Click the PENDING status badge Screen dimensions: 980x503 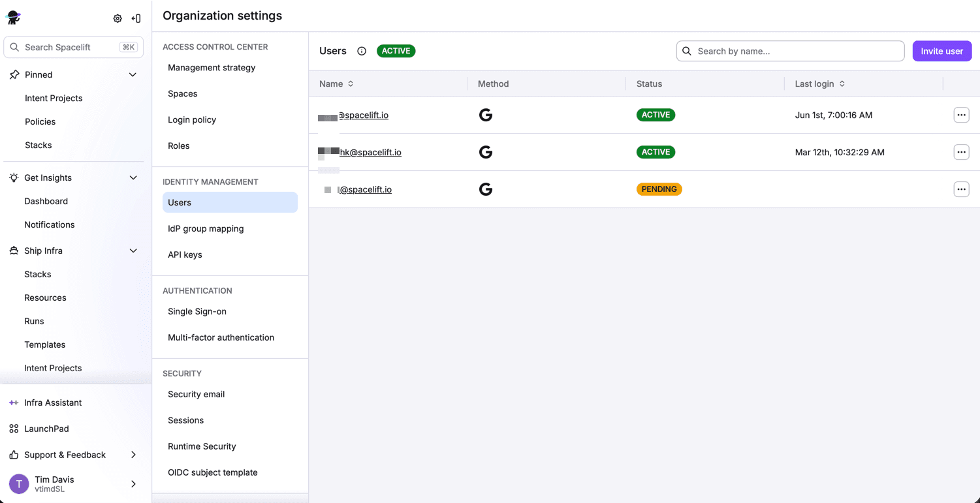pyautogui.click(x=659, y=189)
